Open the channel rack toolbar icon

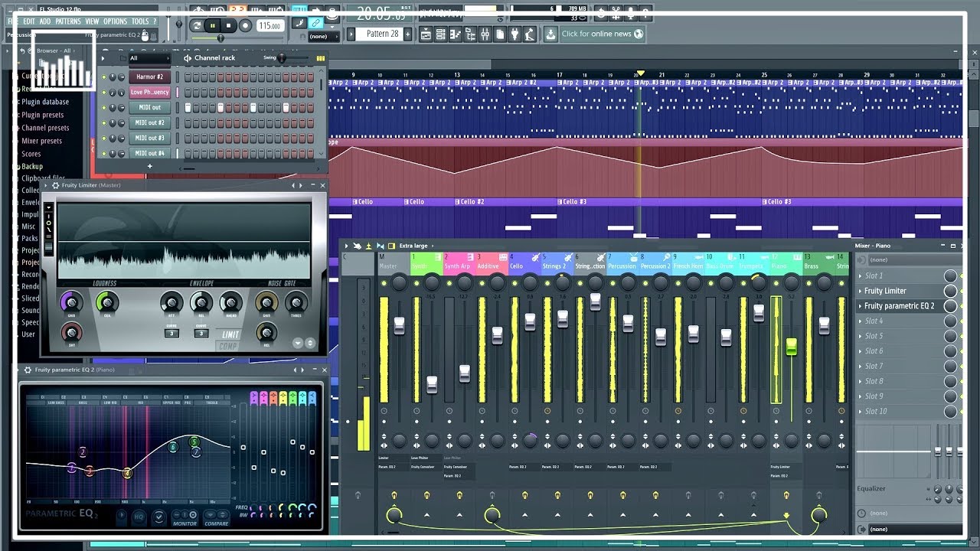(439, 34)
